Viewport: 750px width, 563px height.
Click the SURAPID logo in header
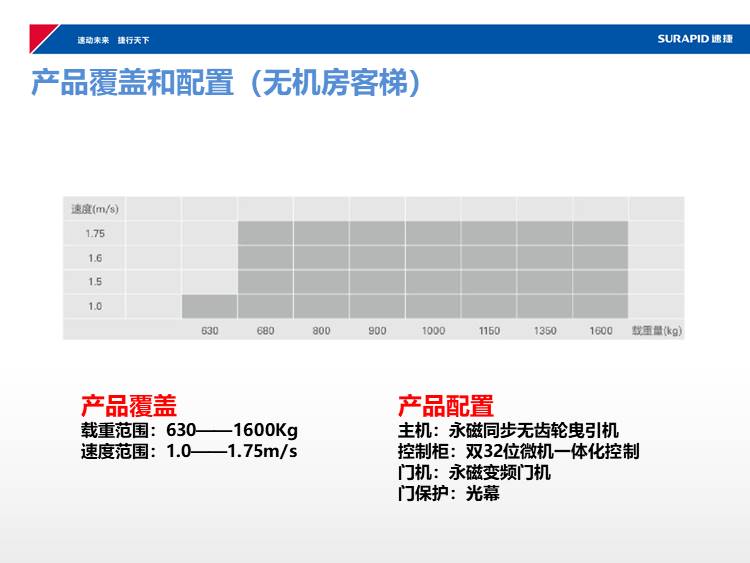point(695,39)
